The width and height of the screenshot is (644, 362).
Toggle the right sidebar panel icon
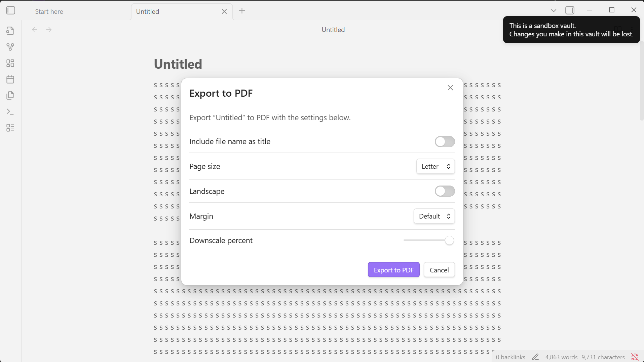click(x=570, y=10)
